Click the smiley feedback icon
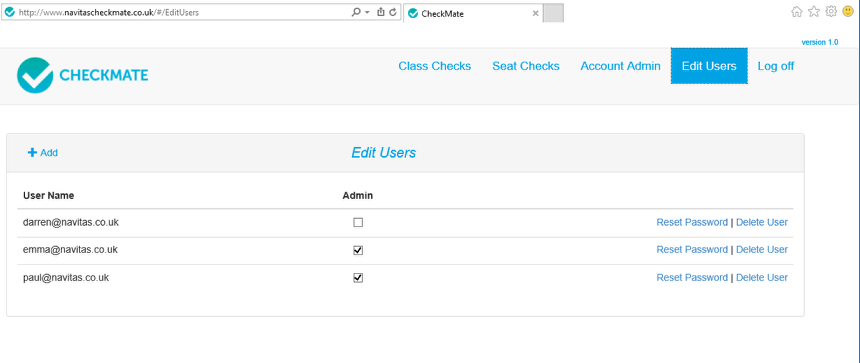The image size is (860, 363). pyautogui.click(x=848, y=12)
